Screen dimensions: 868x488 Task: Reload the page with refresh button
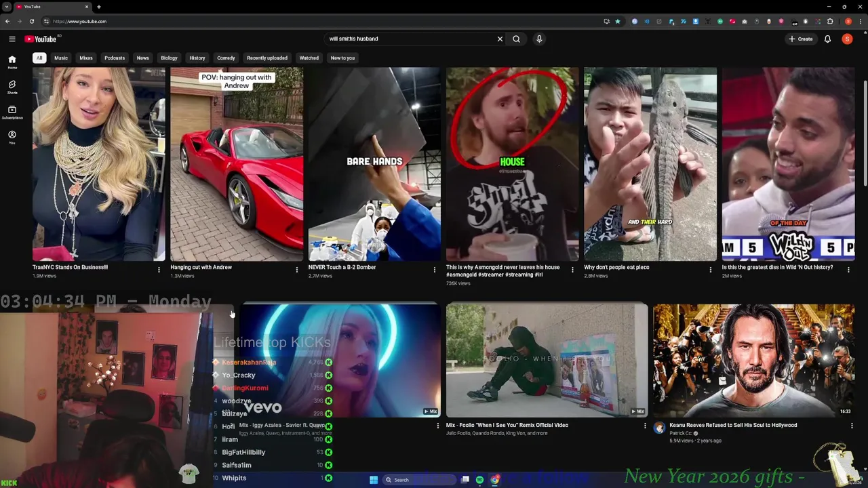coord(31,21)
